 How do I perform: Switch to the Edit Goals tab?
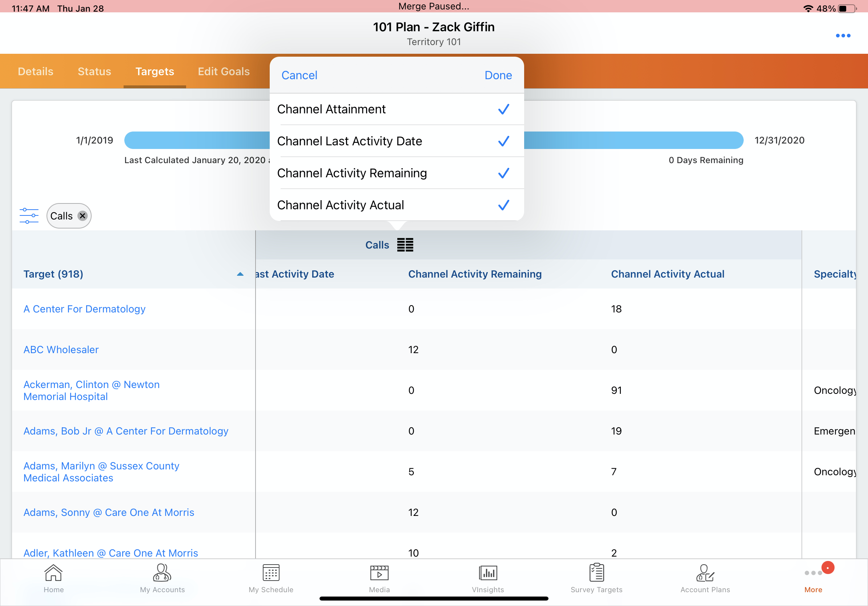(x=224, y=72)
